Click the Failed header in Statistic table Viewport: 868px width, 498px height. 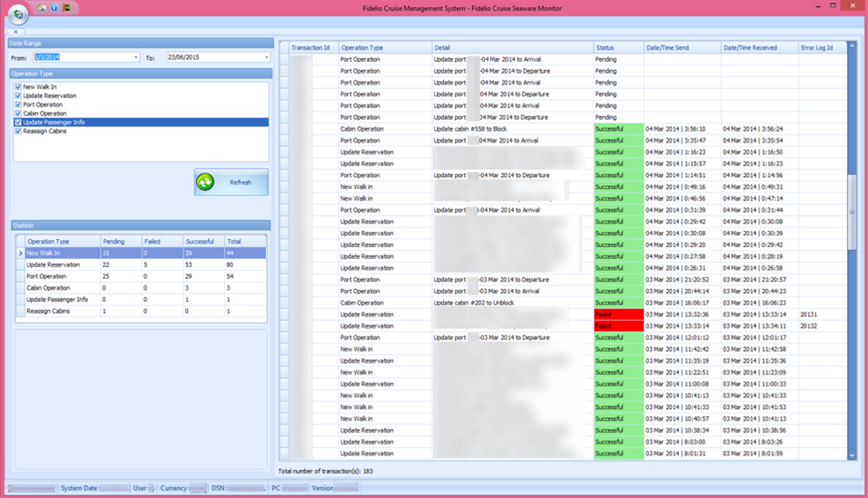click(x=163, y=242)
